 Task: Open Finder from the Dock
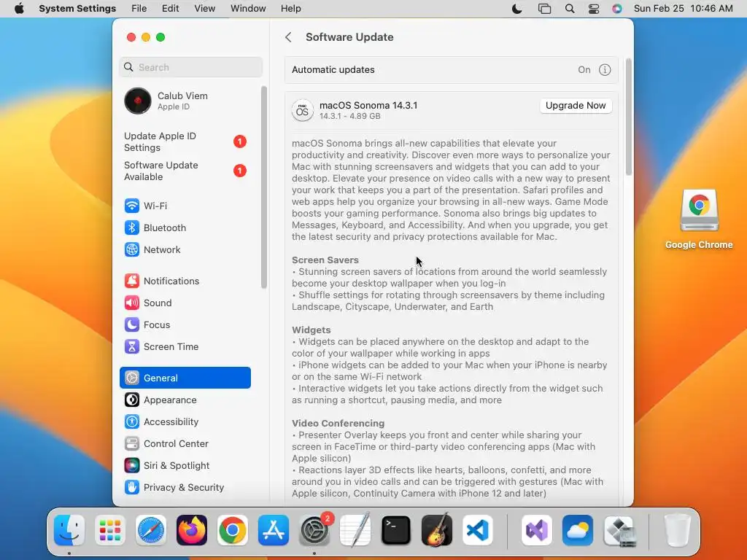[69, 530]
